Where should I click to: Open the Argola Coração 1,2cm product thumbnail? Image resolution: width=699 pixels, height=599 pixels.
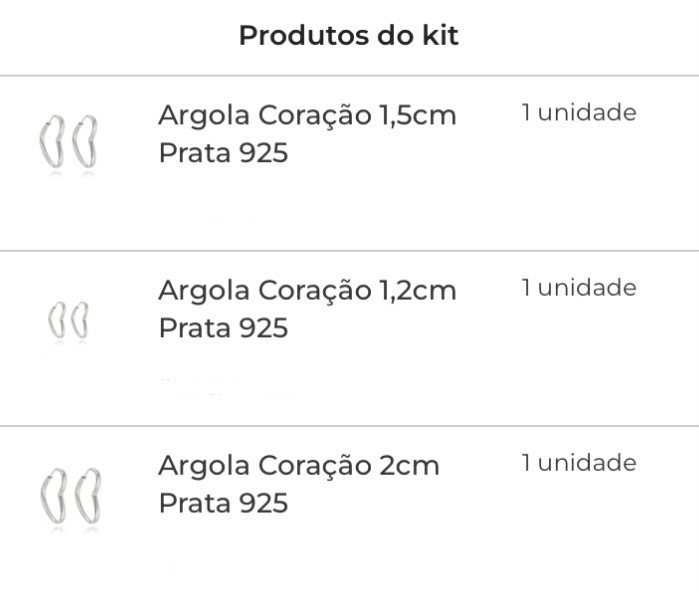click(68, 320)
